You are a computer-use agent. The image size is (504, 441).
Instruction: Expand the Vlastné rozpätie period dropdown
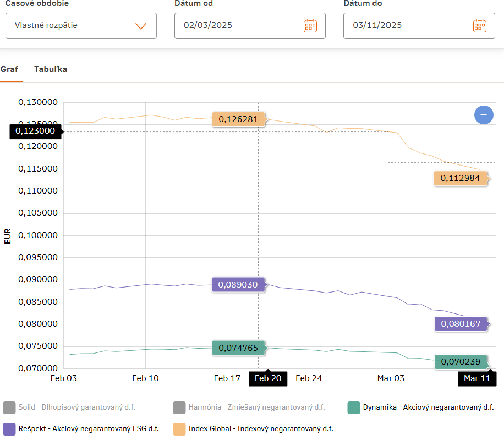coord(81,26)
